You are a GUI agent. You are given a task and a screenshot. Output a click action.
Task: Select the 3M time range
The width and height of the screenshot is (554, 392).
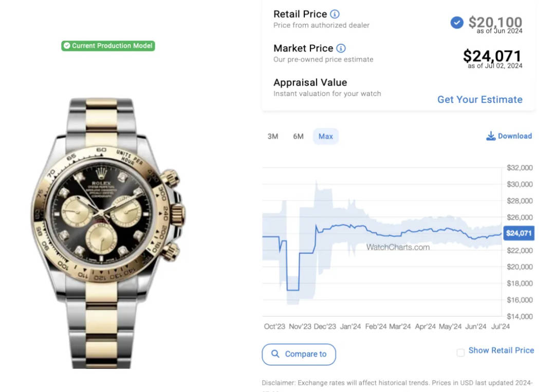[x=273, y=136]
